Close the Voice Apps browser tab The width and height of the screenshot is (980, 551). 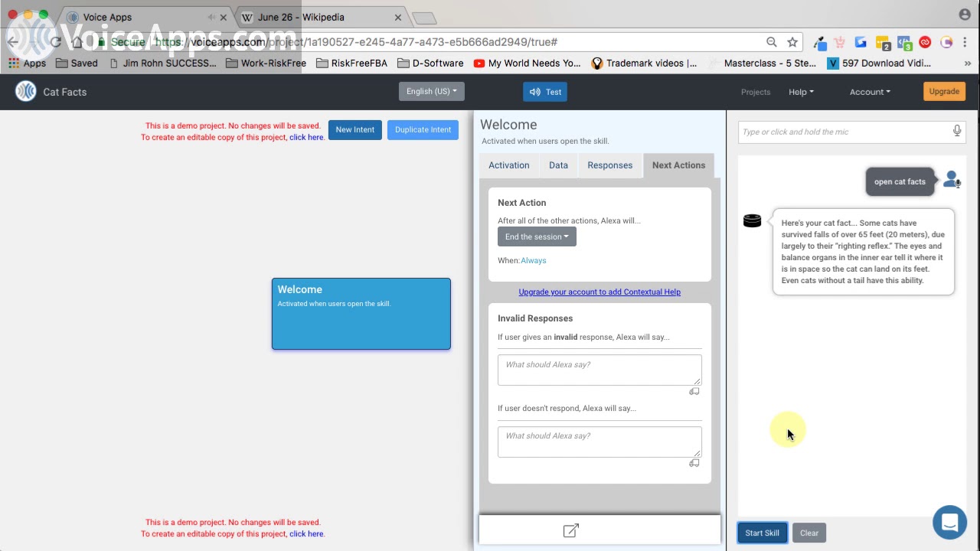pyautogui.click(x=224, y=17)
